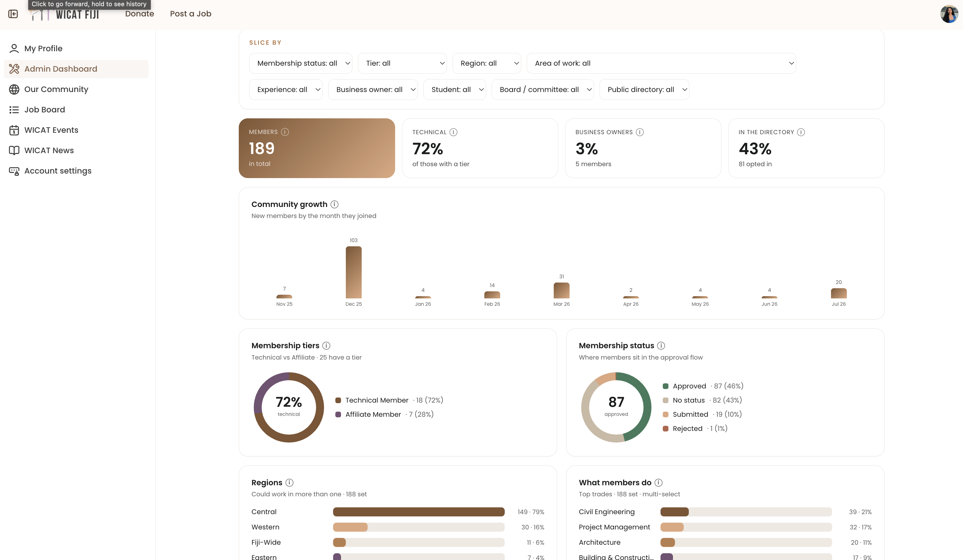Click the Admin Dashboard tools icon

(14, 69)
